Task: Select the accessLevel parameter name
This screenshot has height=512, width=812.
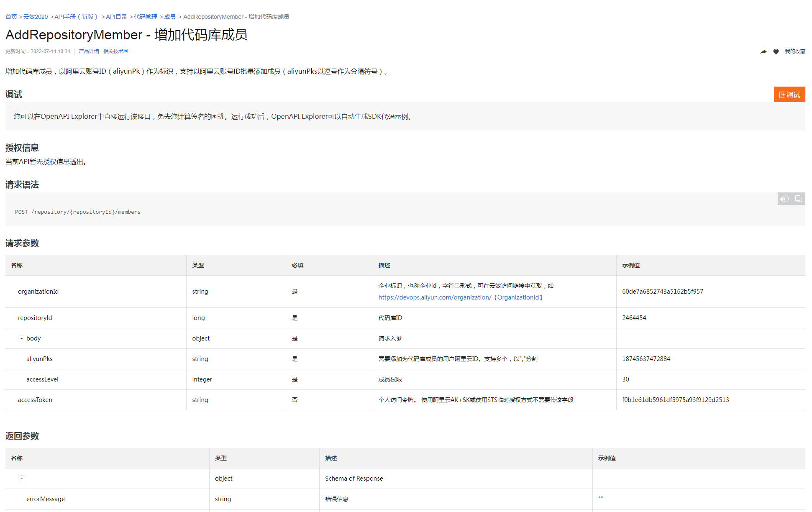Action: pos(42,379)
